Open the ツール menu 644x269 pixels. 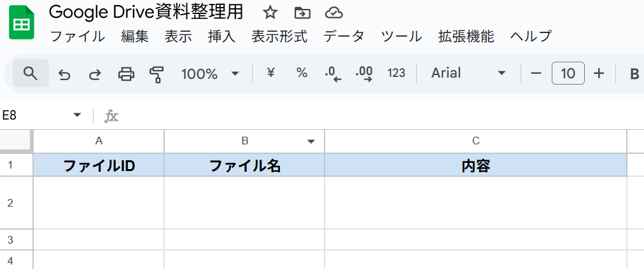click(x=402, y=36)
